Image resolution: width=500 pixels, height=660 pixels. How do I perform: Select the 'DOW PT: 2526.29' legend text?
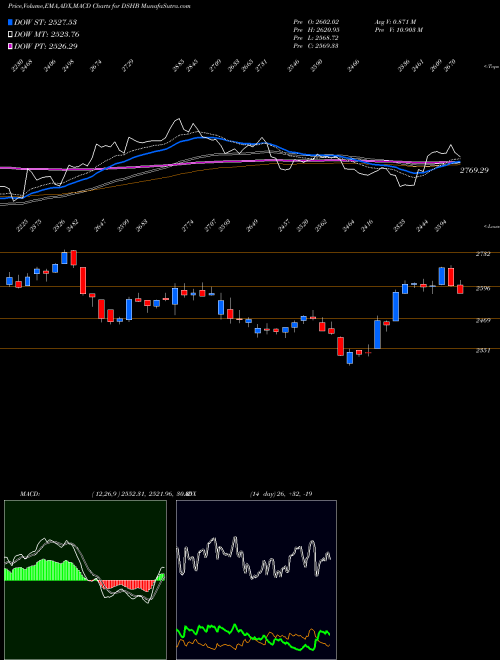click(x=45, y=46)
